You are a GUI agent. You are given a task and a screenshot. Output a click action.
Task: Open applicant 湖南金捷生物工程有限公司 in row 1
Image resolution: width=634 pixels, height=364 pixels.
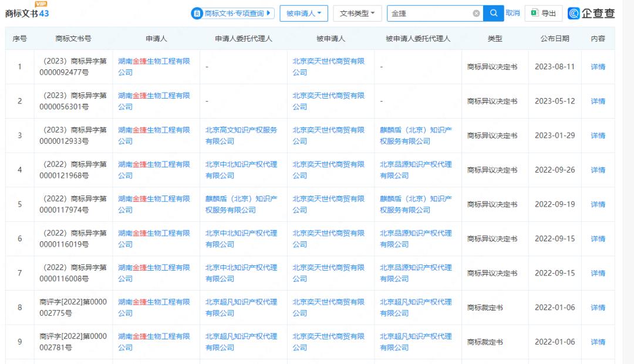tap(154, 67)
